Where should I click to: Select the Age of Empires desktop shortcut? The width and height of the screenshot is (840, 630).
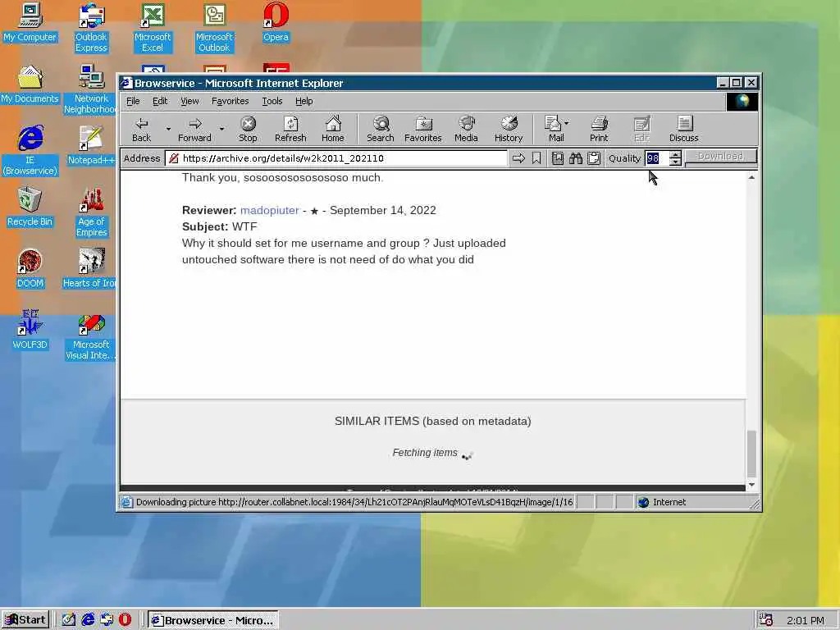[91, 212]
